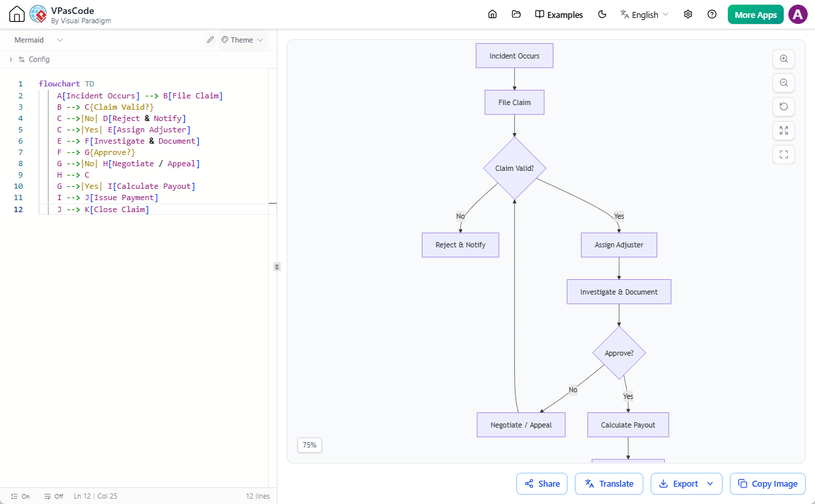Zoom out of the diagram
Viewport: 815px width, 504px height.
(784, 82)
